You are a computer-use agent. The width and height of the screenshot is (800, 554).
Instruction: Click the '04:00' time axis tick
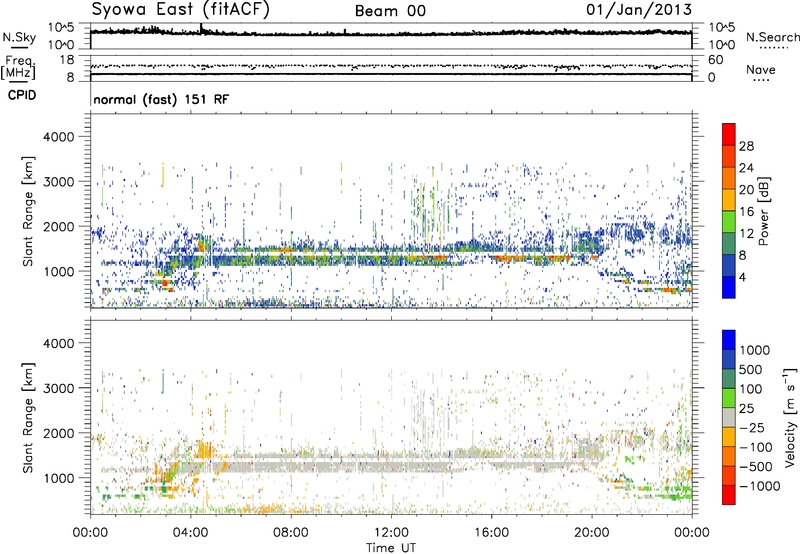point(191,533)
